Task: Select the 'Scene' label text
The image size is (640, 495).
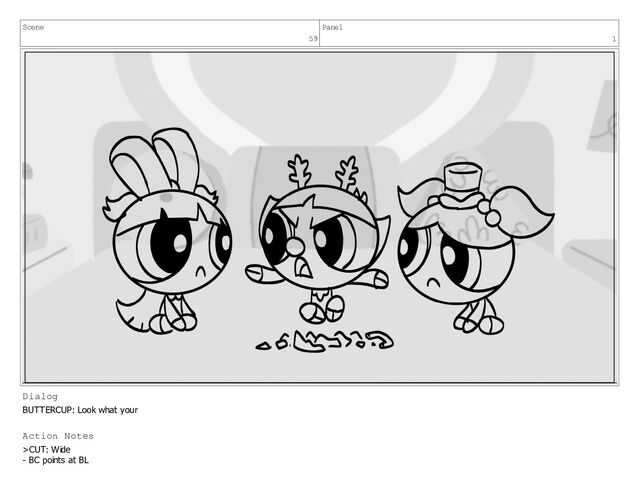Action: (x=33, y=27)
